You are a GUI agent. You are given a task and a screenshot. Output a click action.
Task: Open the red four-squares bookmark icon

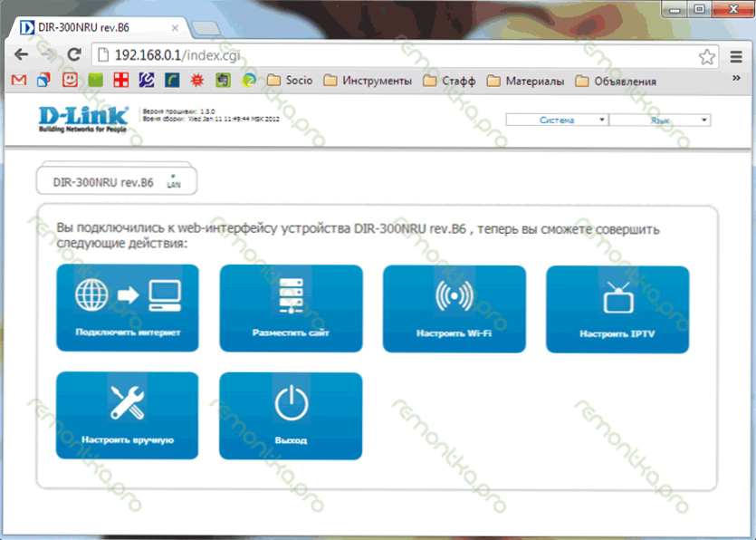[x=121, y=80]
